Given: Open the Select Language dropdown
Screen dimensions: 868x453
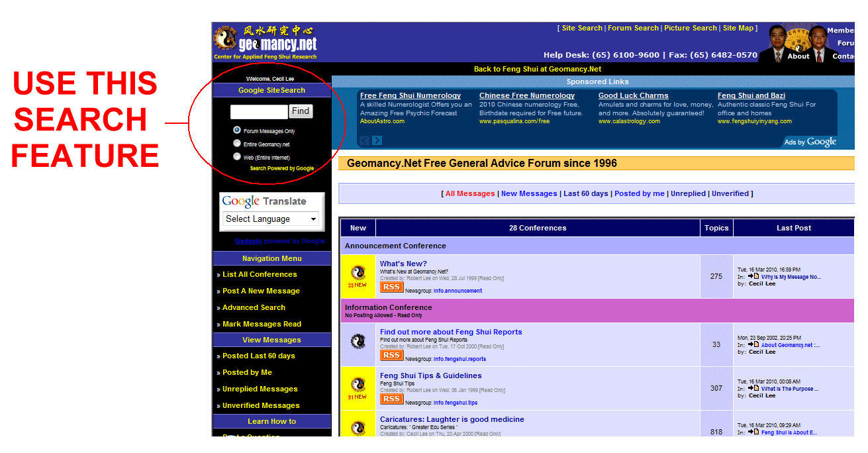Looking at the screenshot, I should point(271,219).
